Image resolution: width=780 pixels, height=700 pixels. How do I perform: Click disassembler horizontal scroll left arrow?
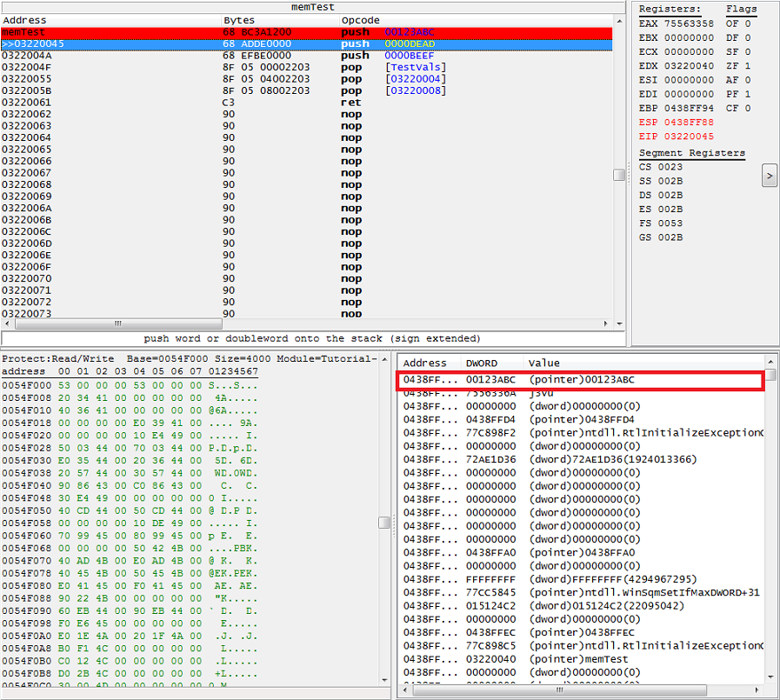[7, 323]
